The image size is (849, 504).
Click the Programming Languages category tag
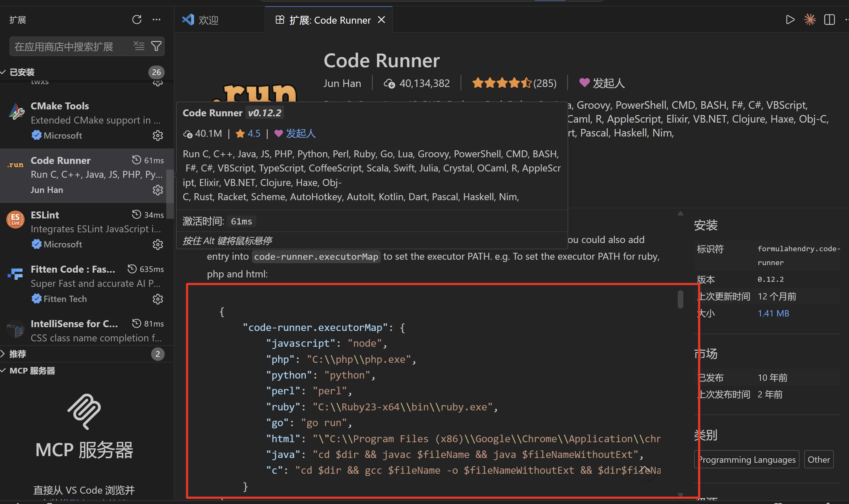(746, 460)
